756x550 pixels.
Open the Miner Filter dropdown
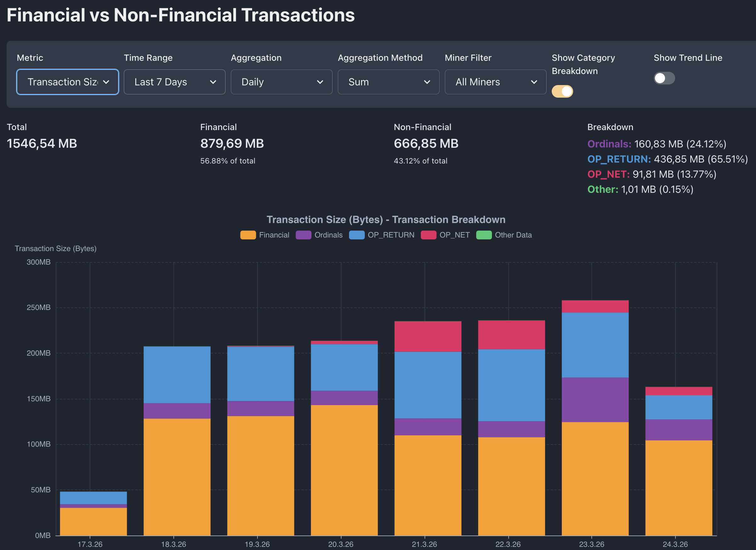[495, 82]
